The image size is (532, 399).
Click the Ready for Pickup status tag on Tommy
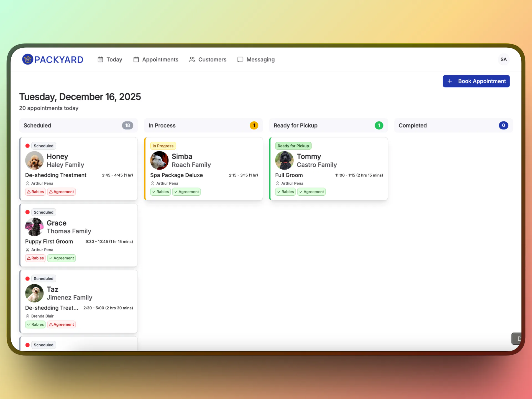click(x=293, y=146)
